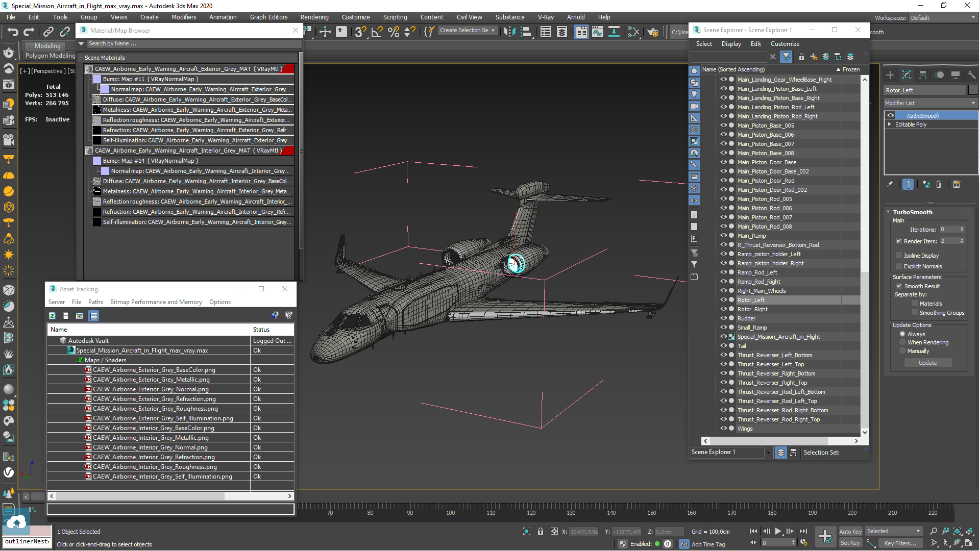Select the Manually update radio option

coord(902,351)
